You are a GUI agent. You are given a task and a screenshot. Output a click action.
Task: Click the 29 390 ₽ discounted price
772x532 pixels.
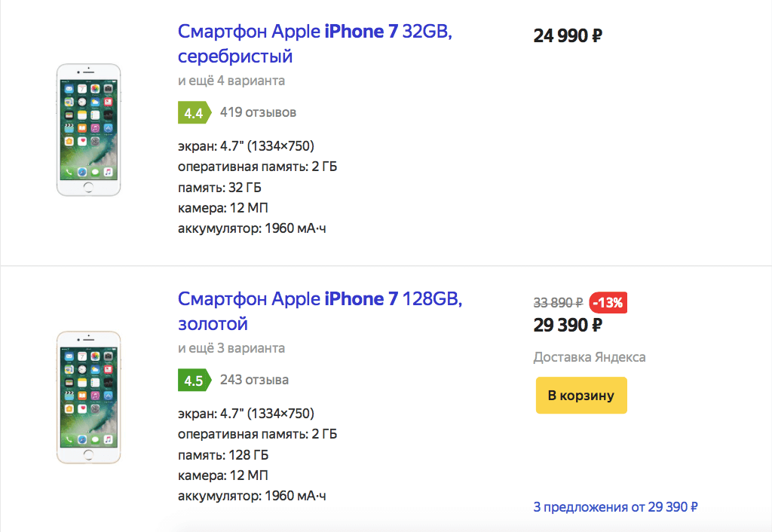[568, 326]
